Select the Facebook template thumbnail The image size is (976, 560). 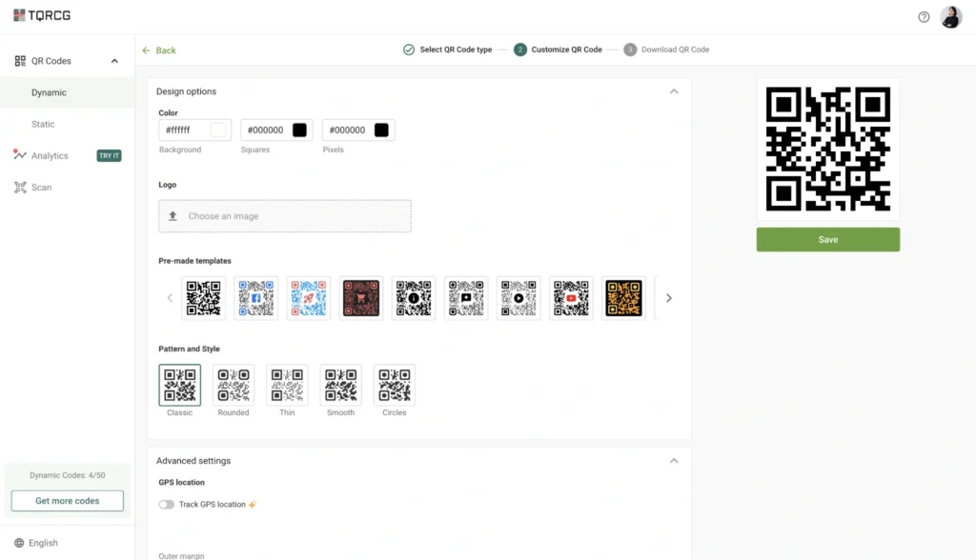(x=255, y=297)
